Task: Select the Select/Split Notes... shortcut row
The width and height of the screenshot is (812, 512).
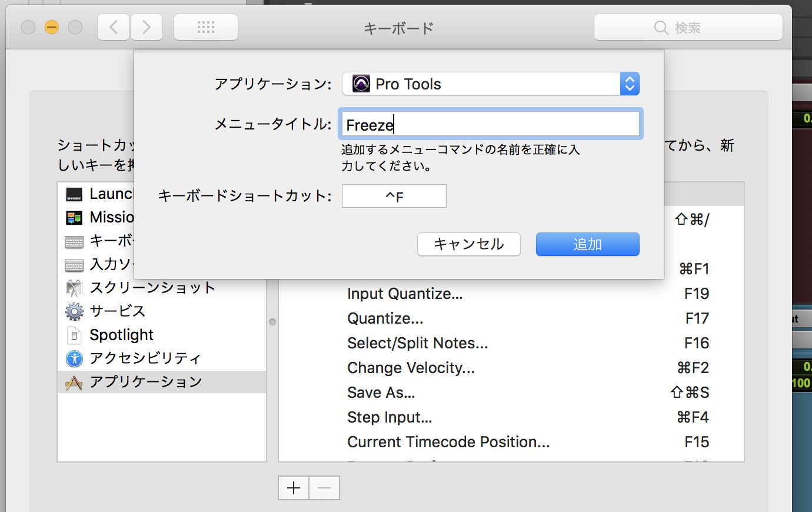Action: 511,343
